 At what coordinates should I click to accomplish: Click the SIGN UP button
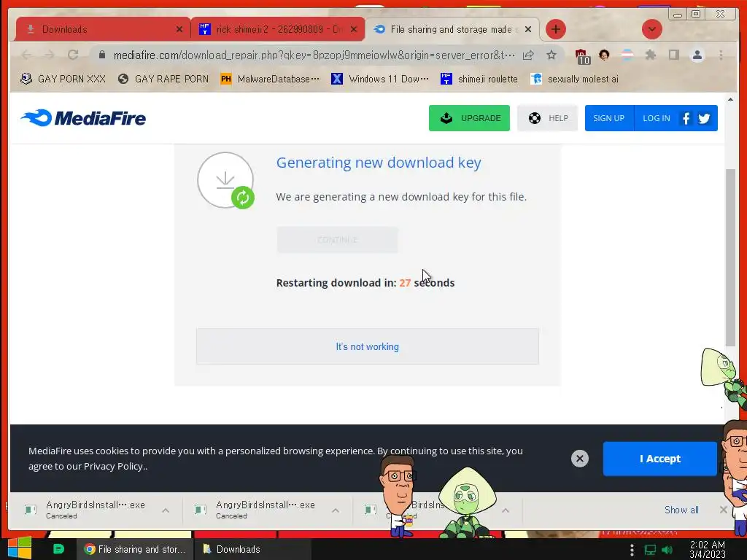[x=609, y=118]
